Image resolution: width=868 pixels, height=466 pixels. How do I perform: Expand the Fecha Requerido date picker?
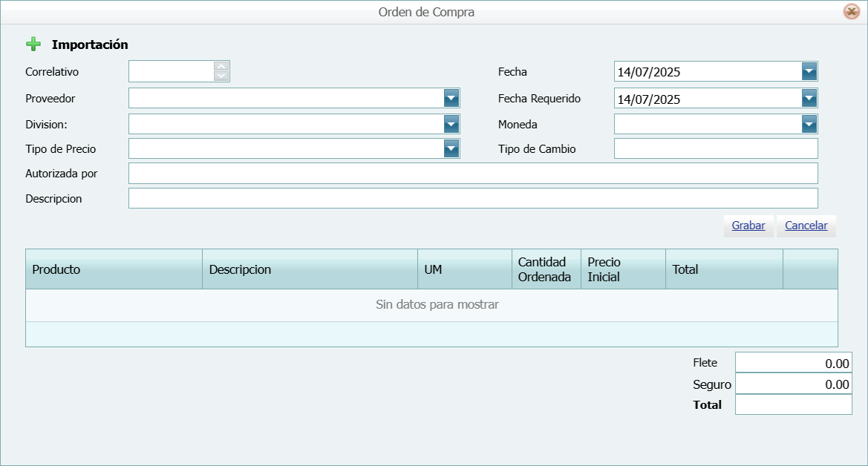tap(809, 98)
